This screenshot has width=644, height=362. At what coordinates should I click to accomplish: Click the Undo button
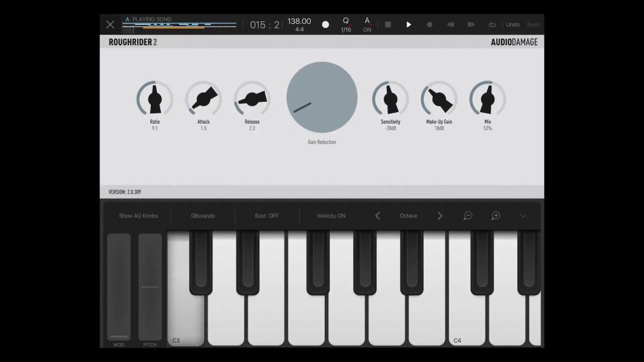coord(513,24)
